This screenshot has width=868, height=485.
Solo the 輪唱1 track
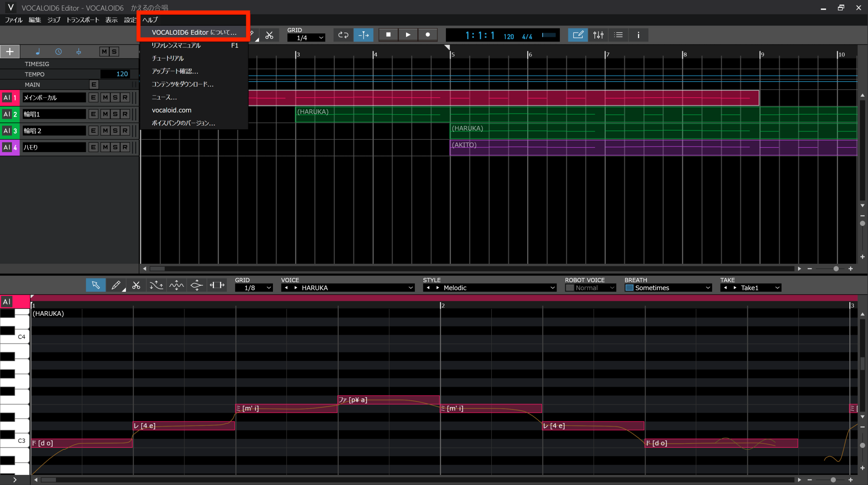(115, 114)
